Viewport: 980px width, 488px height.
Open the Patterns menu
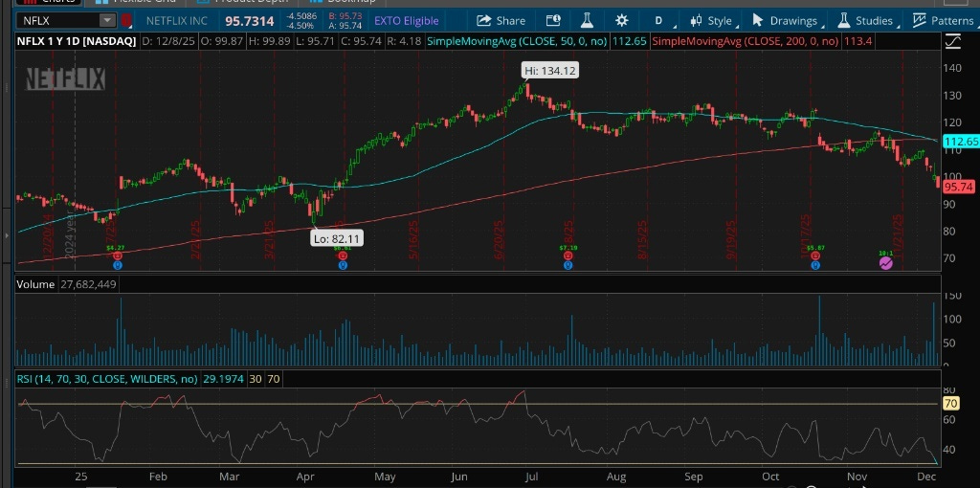click(x=943, y=21)
